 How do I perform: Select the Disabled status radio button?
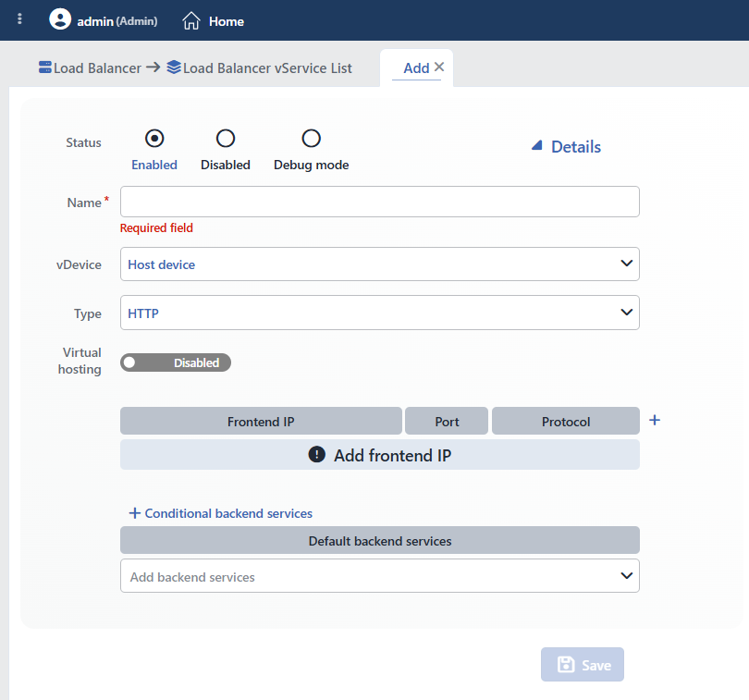coord(226,139)
